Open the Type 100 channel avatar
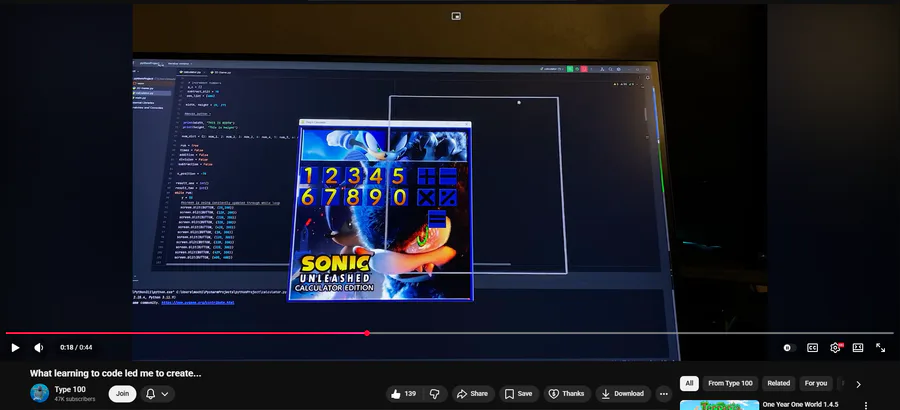This screenshot has height=410, width=900. pyautogui.click(x=40, y=393)
